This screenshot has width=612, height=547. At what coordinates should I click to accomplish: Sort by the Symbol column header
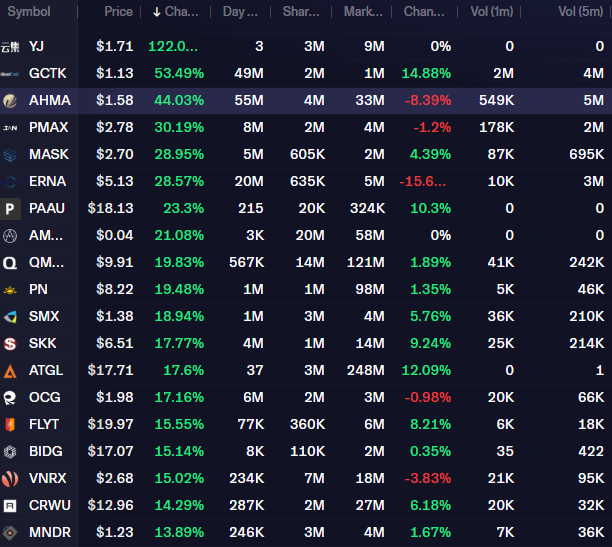point(29,12)
